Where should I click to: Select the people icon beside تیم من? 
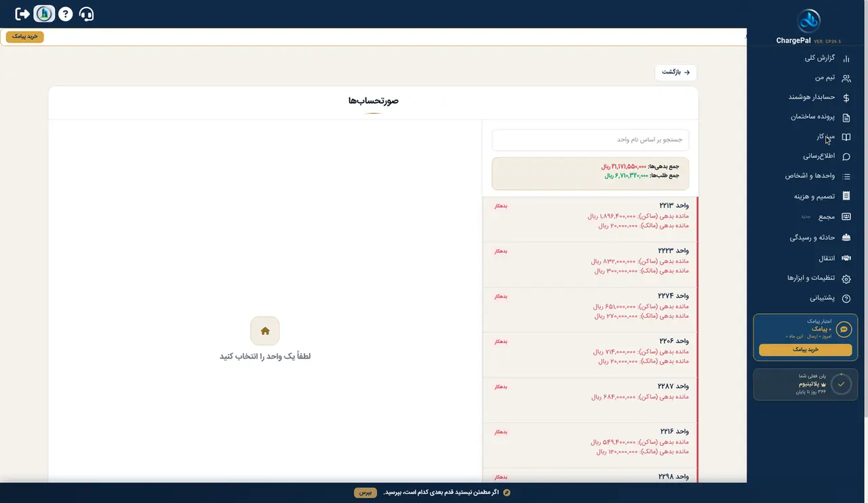point(846,78)
